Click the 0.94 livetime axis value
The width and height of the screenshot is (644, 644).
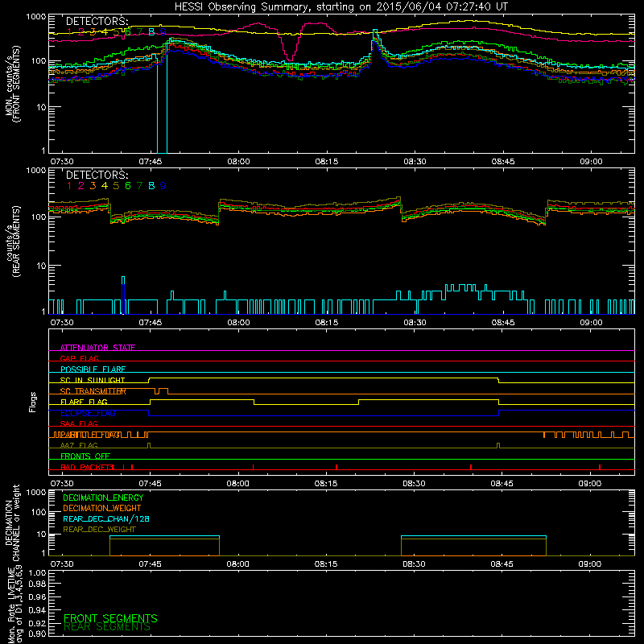37,610
